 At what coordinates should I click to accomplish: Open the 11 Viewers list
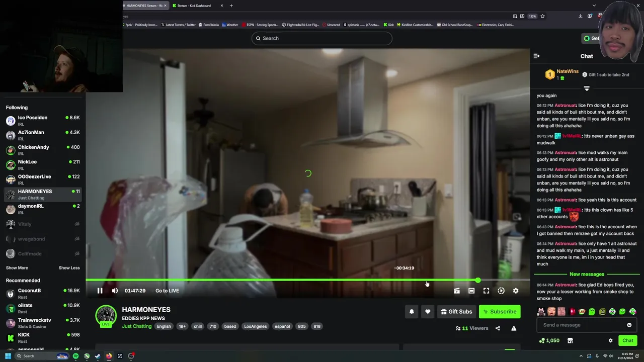click(x=472, y=328)
